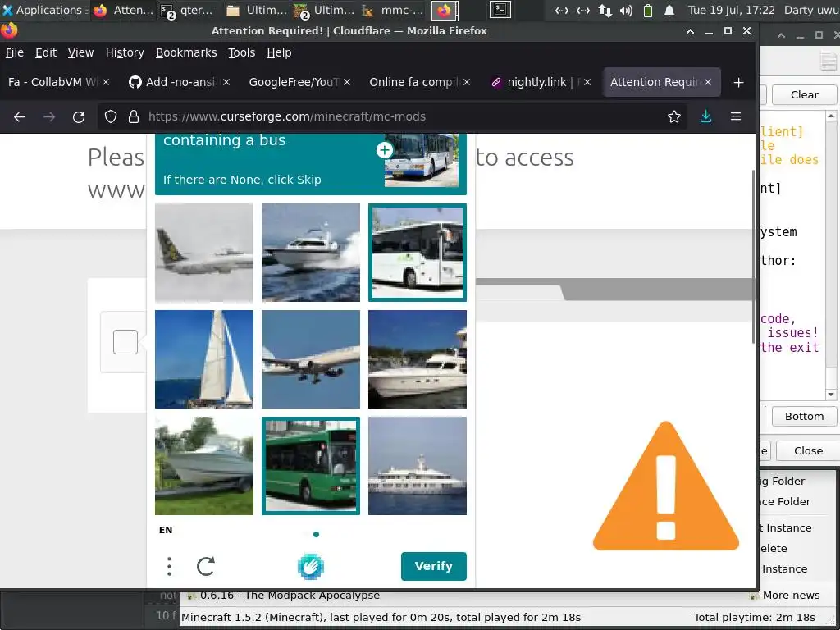The image size is (840, 630).
Task: Switch to the Online fa compiler tab
Action: click(414, 82)
